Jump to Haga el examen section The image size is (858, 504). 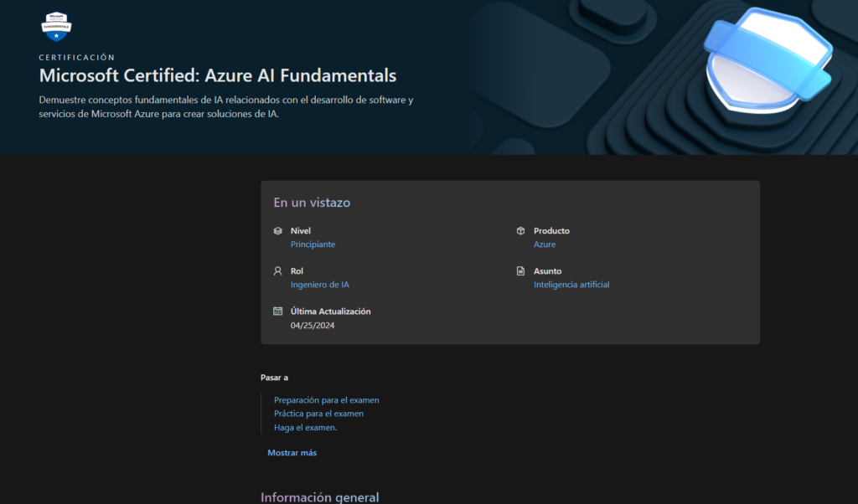(305, 428)
